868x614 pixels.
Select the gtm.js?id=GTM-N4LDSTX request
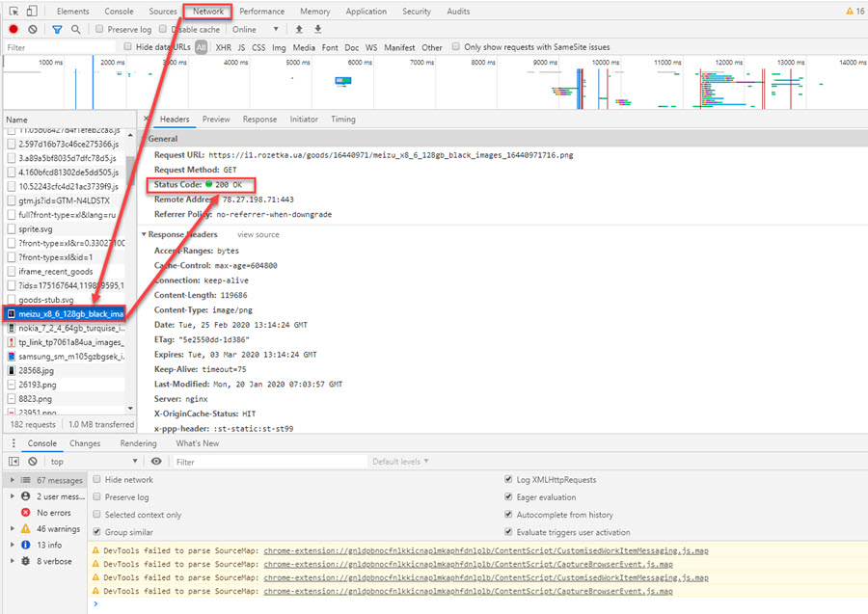[66, 200]
